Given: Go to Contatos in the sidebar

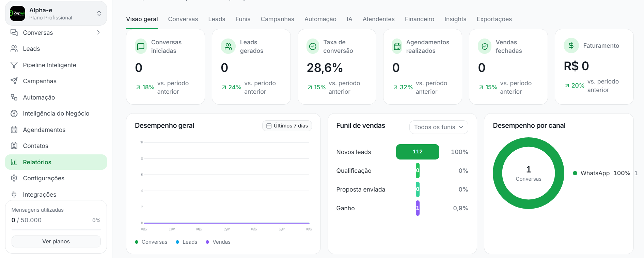Looking at the screenshot, I should pyautogui.click(x=56, y=146).
